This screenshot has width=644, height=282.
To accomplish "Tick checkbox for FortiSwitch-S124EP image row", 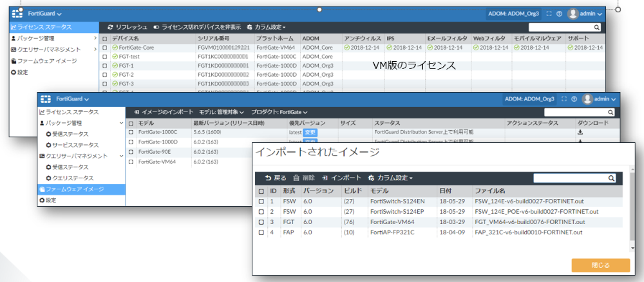I will pyautogui.click(x=261, y=212).
